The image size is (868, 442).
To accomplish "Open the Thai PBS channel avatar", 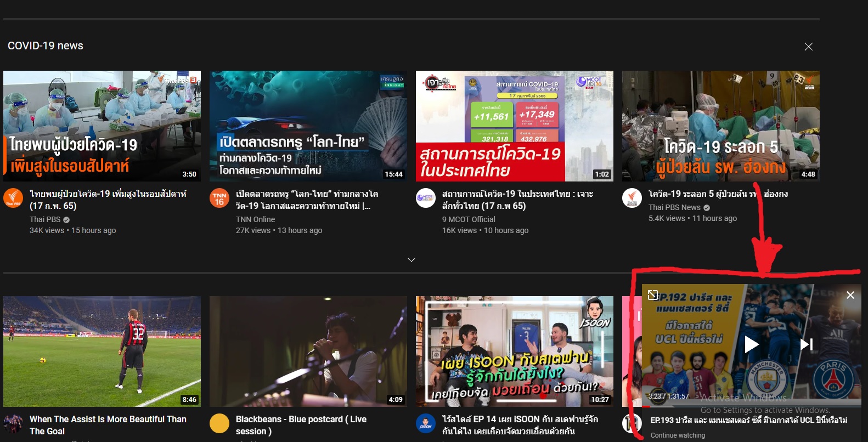I will 13,198.
